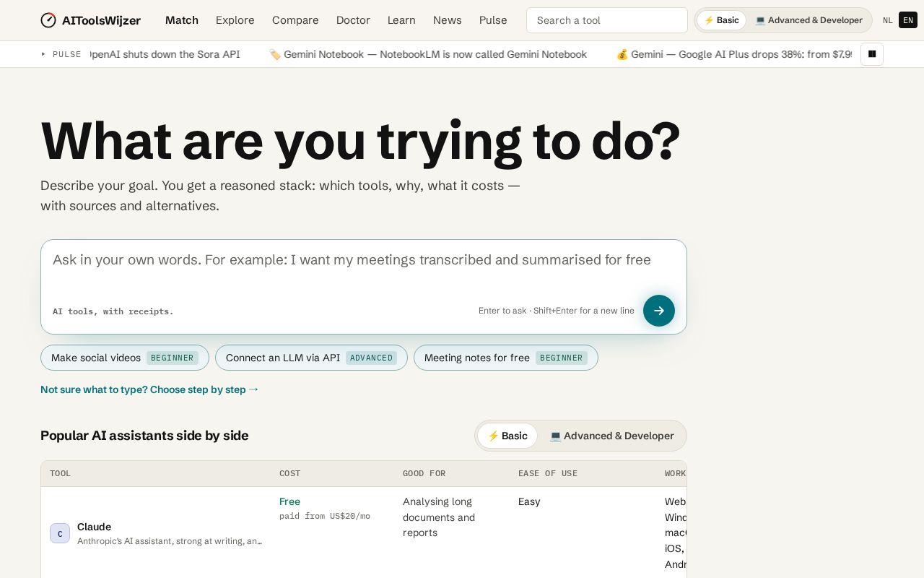Click the AIToolsWijzer logo icon
The image size is (924, 578).
point(48,20)
